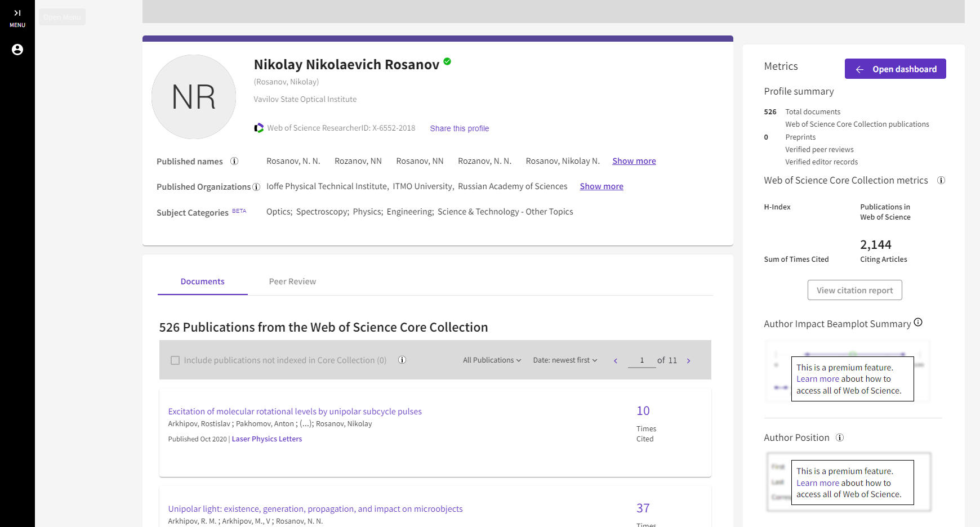Click the Rozanov, NN published name
980x527 pixels.
click(358, 161)
